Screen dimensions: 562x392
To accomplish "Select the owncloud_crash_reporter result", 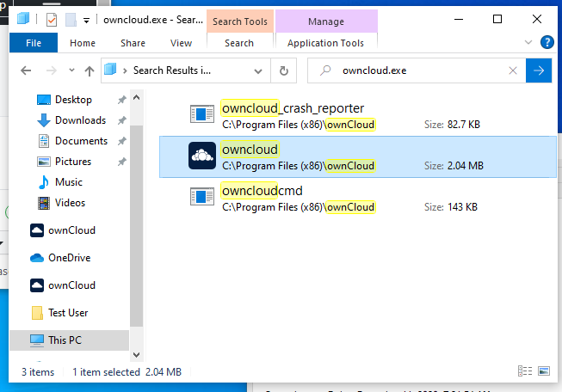I will (x=358, y=116).
